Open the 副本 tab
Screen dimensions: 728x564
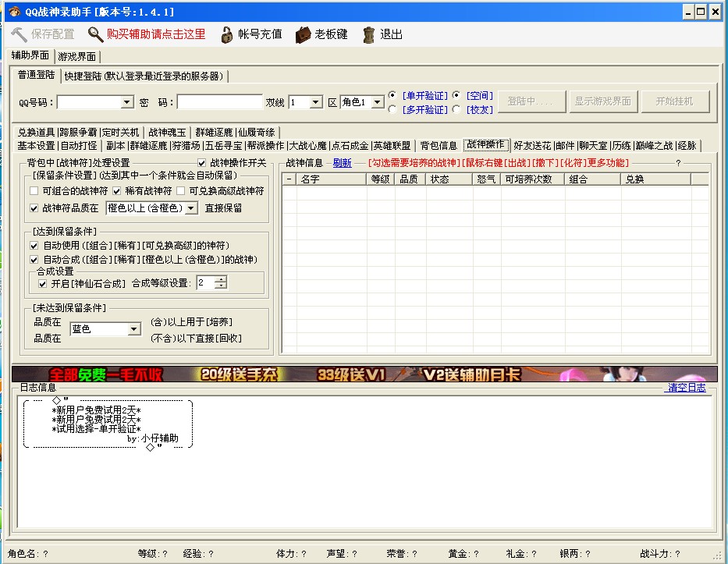click(x=115, y=146)
